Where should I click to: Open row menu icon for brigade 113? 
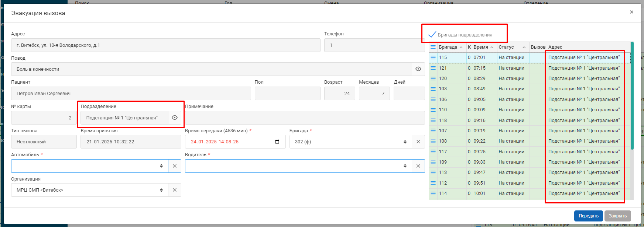433,172
